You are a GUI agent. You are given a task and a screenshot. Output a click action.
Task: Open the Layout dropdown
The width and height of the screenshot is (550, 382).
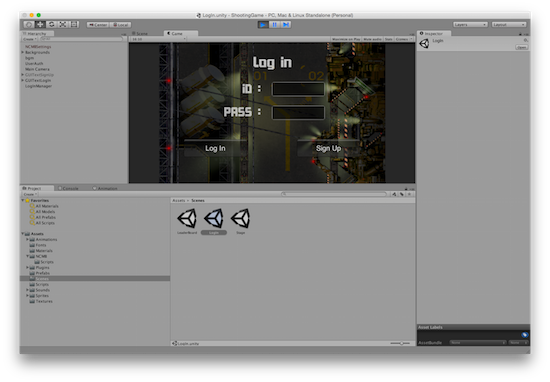click(509, 25)
